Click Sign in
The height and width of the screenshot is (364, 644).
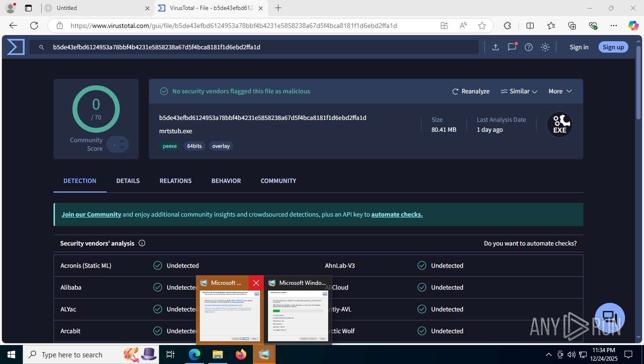579,47
